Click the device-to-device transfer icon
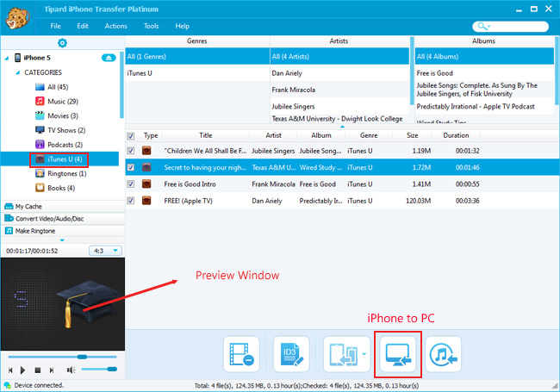Image resolution: width=560 pixels, height=392 pixels. [343, 354]
